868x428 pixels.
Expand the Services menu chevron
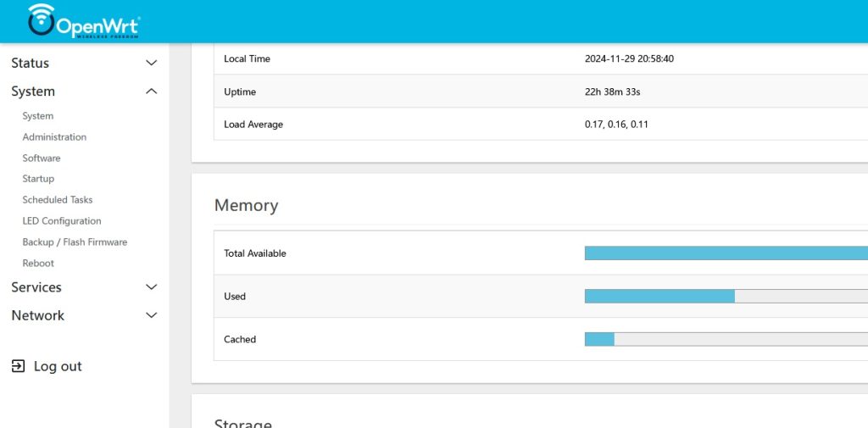[152, 287]
